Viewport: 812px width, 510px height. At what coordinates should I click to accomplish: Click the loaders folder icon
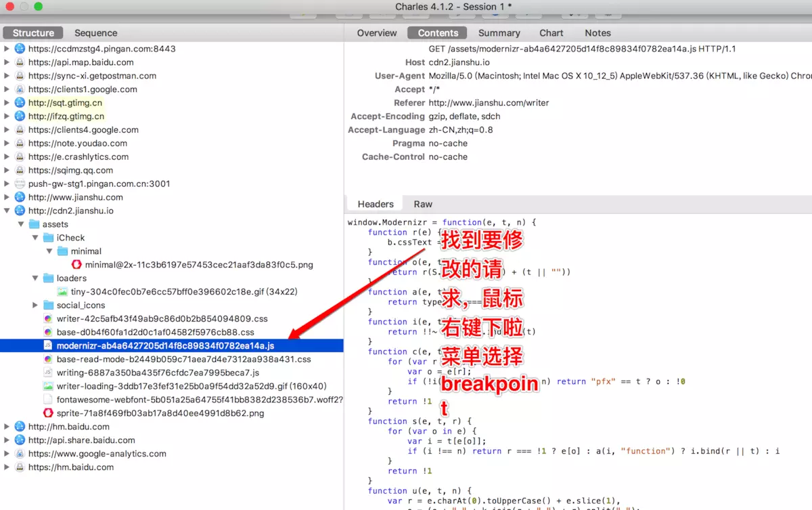pyautogui.click(x=48, y=278)
